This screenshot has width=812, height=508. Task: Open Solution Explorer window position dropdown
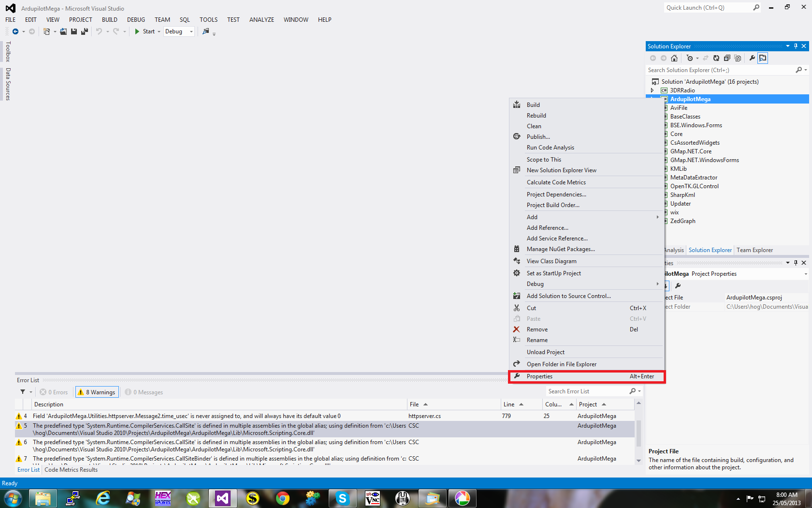[x=788, y=46]
